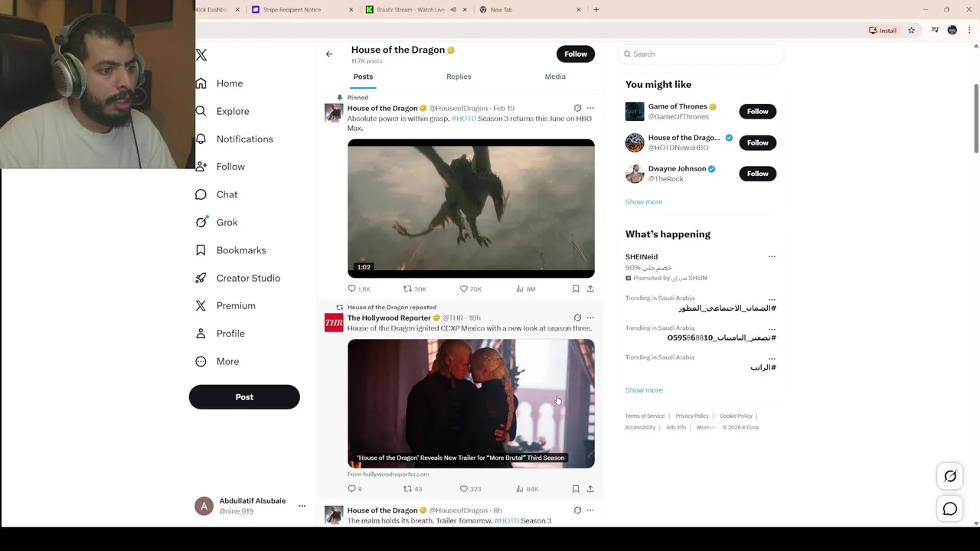Open Notifications in the sidebar
The image size is (980, 551).
(235, 139)
